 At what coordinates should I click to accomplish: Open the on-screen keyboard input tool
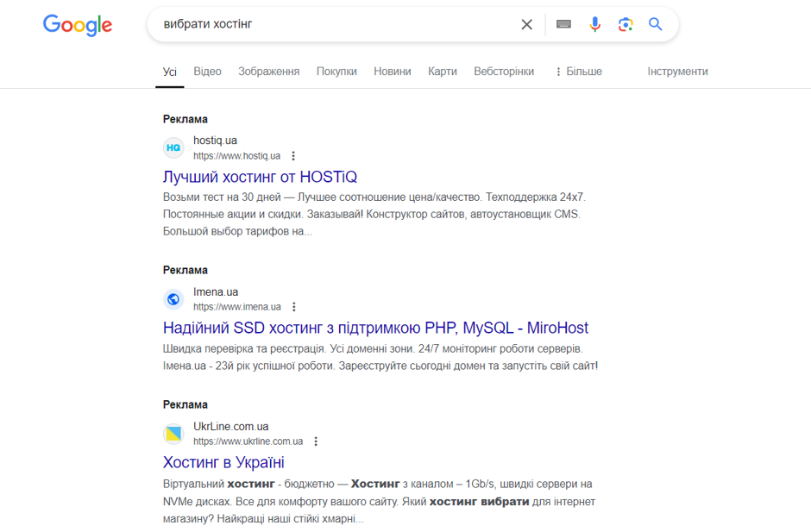click(x=563, y=24)
